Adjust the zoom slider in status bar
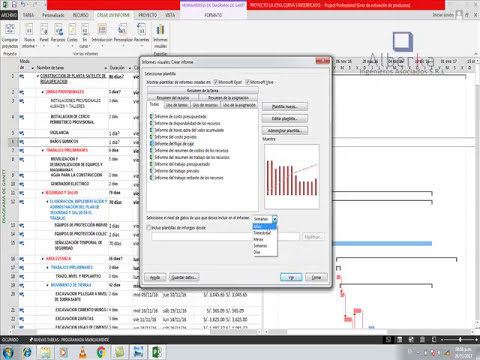Screen dimensions: 480x360 460,340
